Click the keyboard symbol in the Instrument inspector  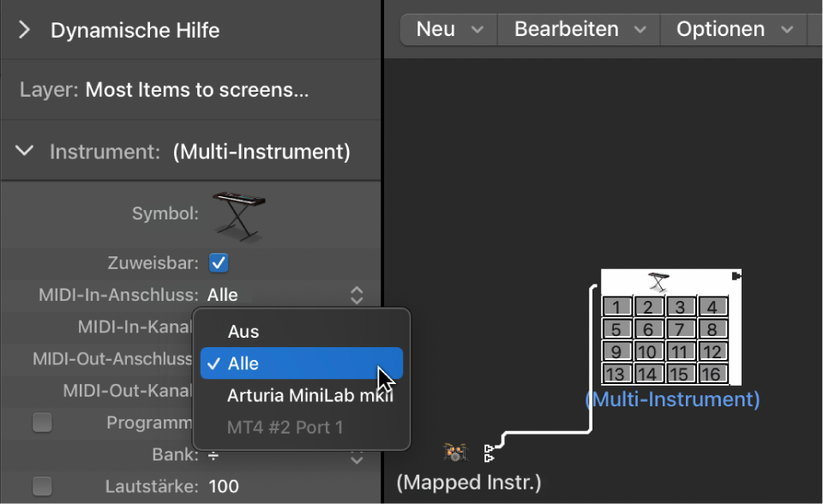(x=239, y=216)
